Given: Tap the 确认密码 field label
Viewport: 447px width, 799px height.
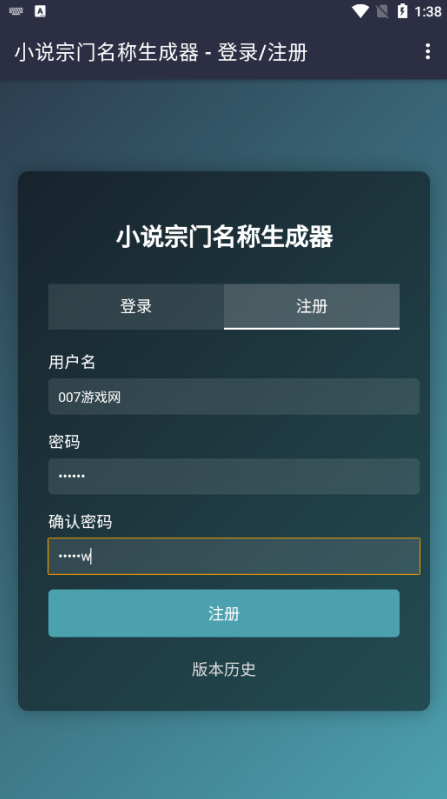Looking at the screenshot, I should [80, 522].
